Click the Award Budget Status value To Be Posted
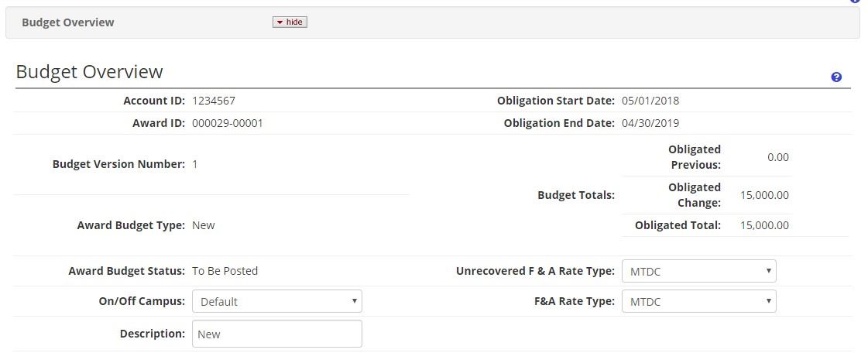The height and width of the screenshot is (353, 868). 225,271
